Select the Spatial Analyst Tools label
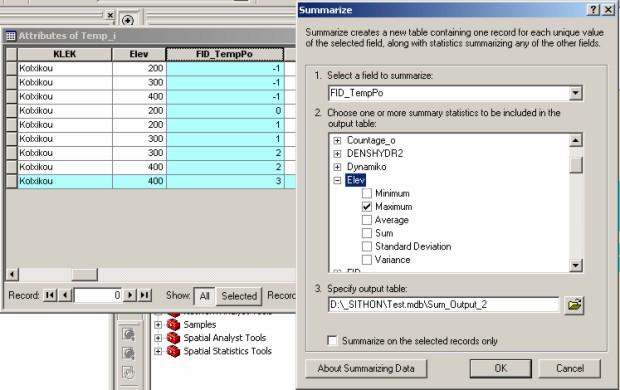Image resolution: width=620 pixels, height=390 pixels. pos(225,338)
